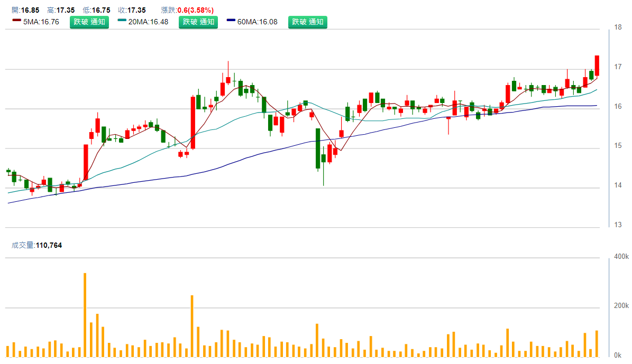The image size is (632, 364).
Task: Click the 開:16.85 opening price text
Action: (x=26, y=10)
